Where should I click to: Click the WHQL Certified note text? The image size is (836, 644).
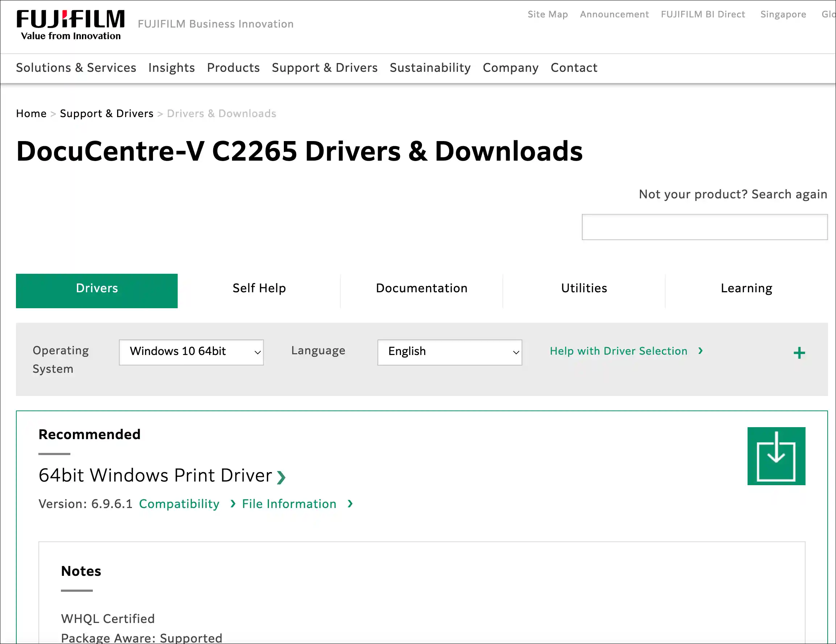pos(108,618)
